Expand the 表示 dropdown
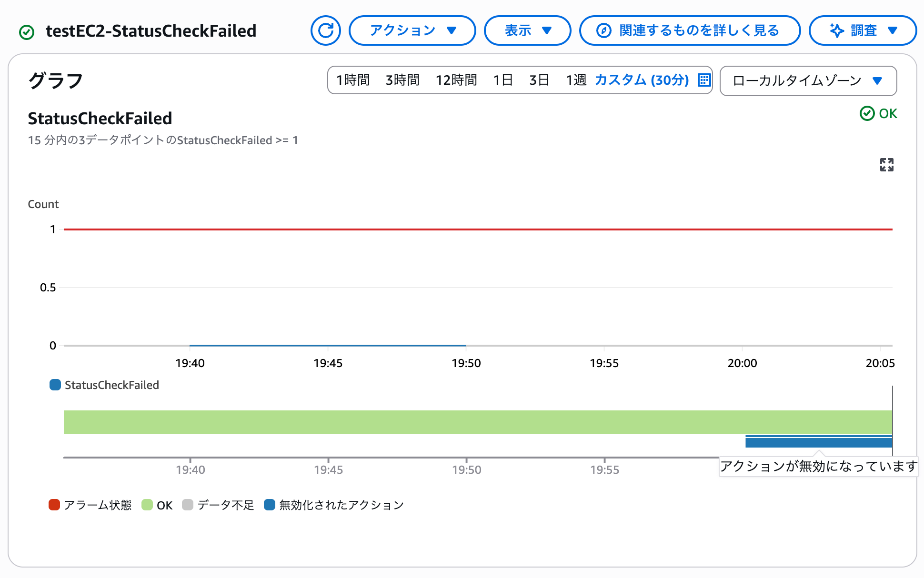924x578 pixels. (x=527, y=30)
